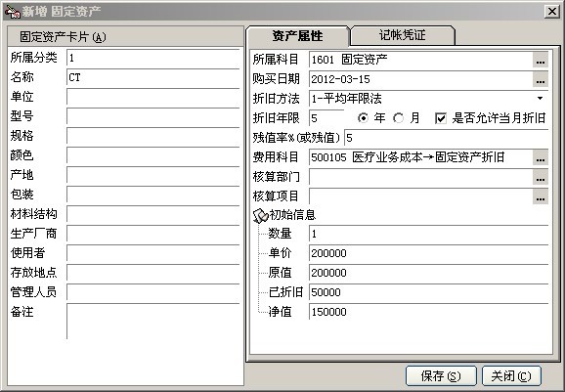The width and height of the screenshot is (565, 392).
Task: Expand the 折旧方法 dropdown arrow
Action: 540,99
